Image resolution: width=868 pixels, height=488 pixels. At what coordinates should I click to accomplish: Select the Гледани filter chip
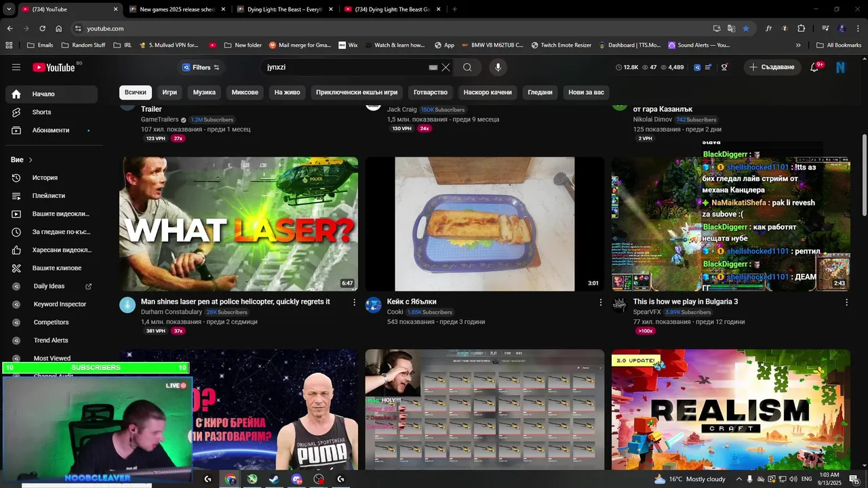(540, 92)
